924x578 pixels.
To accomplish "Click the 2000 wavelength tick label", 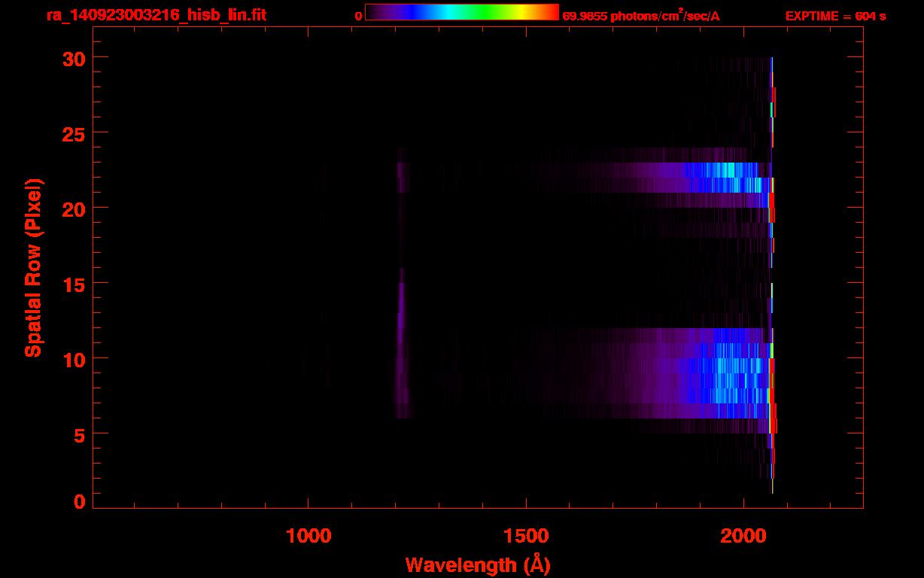I will click(x=743, y=536).
